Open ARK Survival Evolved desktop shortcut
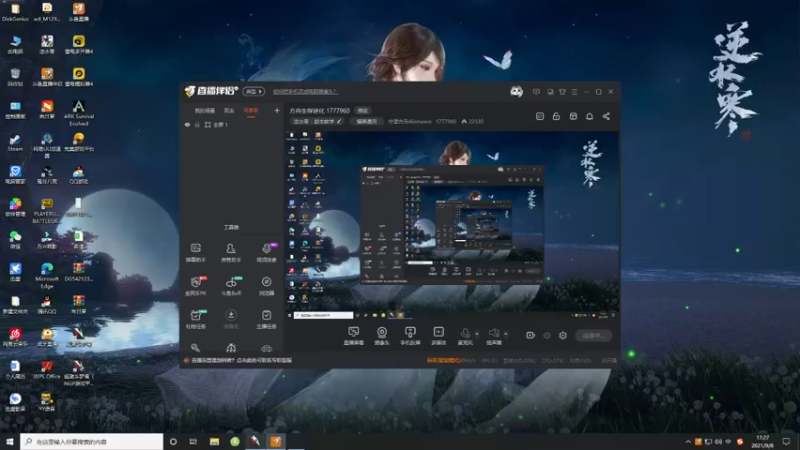800x450 pixels. tap(79, 113)
